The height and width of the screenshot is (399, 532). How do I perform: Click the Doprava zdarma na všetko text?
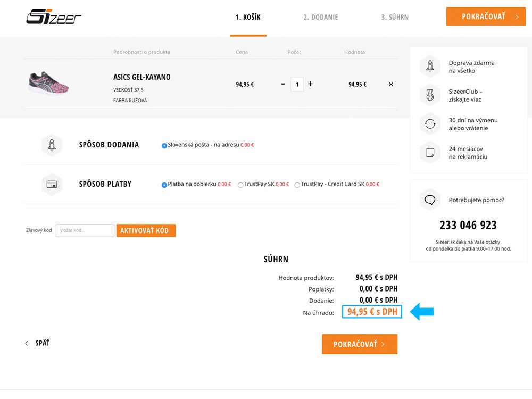[x=471, y=67]
